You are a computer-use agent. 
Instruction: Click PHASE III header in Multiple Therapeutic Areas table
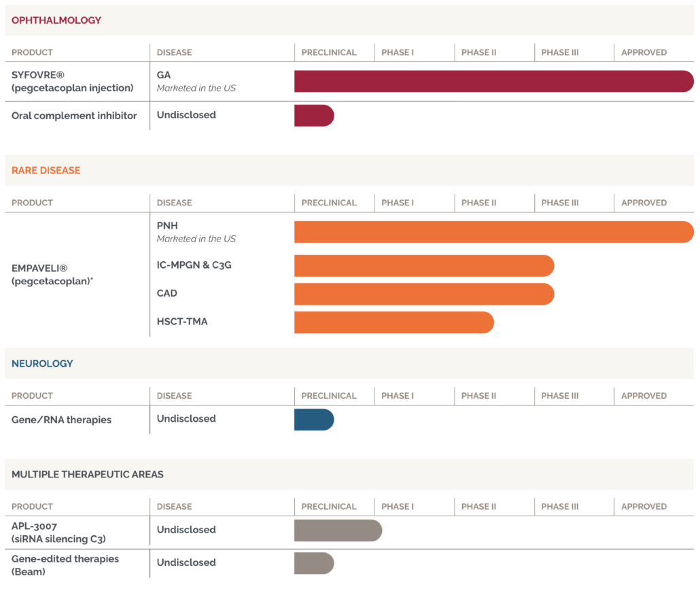click(x=560, y=506)
